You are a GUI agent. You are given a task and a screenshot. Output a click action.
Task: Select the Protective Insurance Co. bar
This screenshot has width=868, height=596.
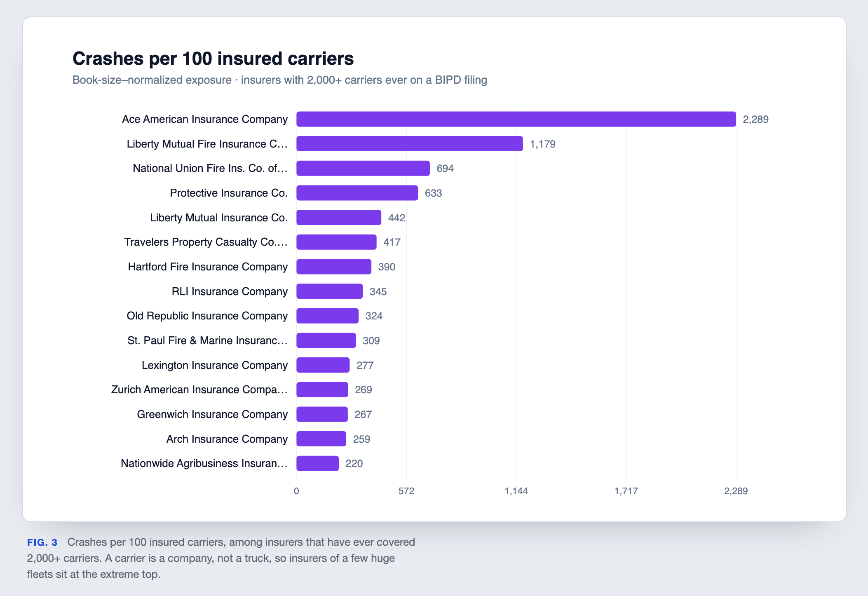pos(357,193)
